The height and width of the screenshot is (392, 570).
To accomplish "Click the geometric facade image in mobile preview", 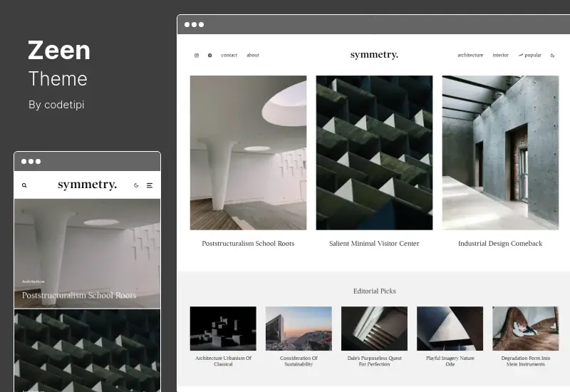I will [x=87, y=351].
